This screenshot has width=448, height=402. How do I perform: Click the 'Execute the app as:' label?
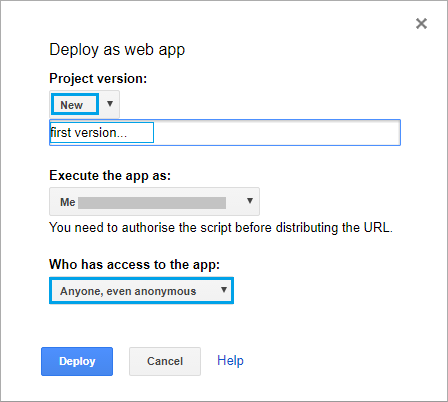click(x=110, y=176)
